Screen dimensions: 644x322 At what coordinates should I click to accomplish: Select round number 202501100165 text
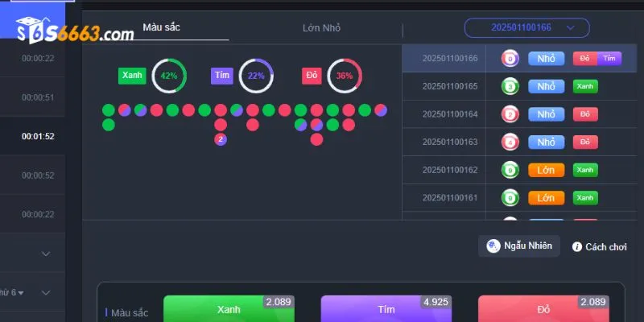(x=450, y=86)
